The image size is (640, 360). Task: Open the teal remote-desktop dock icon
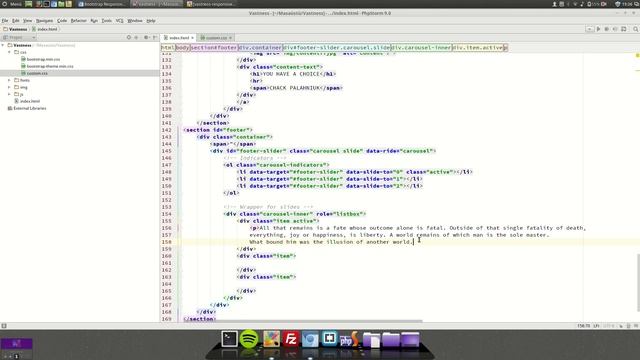coord(329,339)
